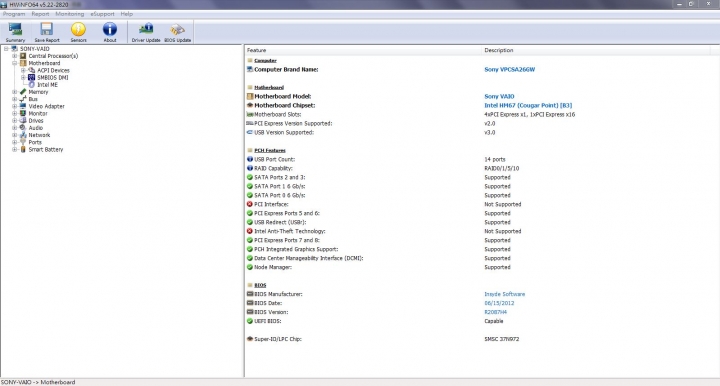Select Smart Battery tree item
Image resolution: width=720 pixels, height=386 pixels.
click(x=46, y=150)
